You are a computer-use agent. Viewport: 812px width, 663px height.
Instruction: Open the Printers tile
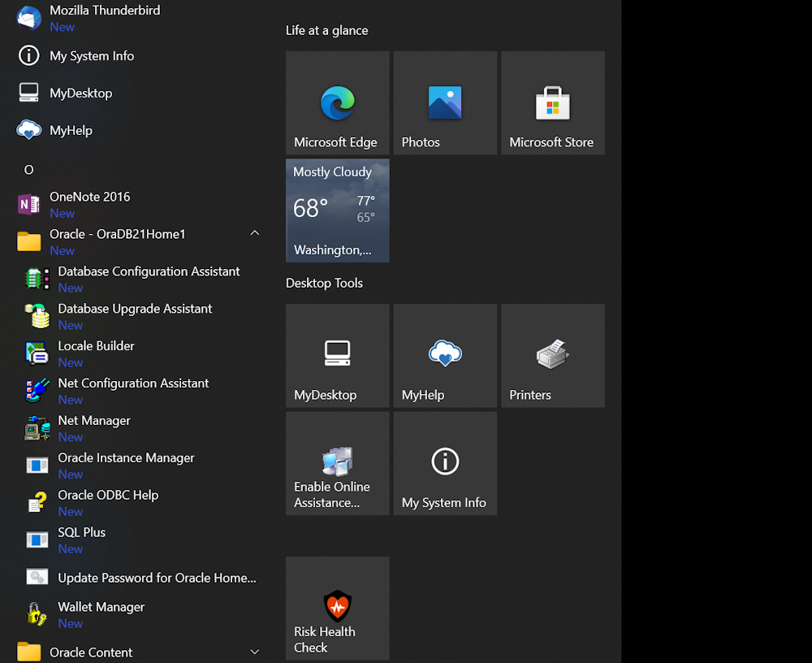coord(552,355)
